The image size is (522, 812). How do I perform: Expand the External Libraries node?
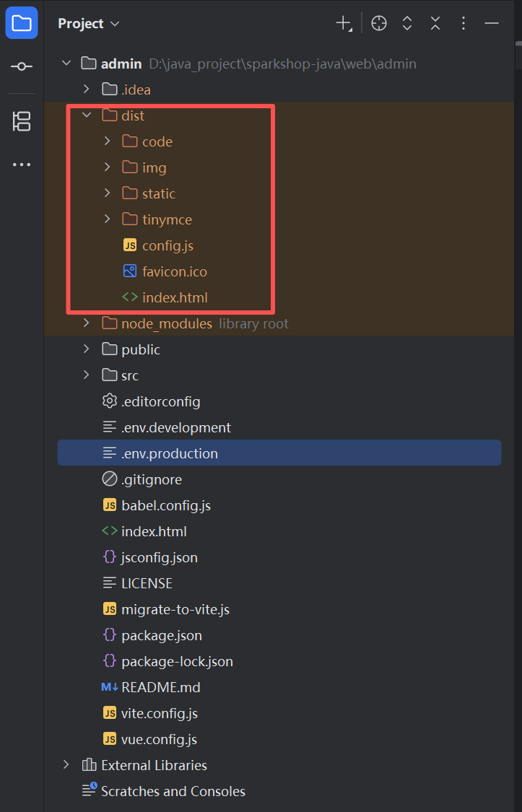pos(66,765)
